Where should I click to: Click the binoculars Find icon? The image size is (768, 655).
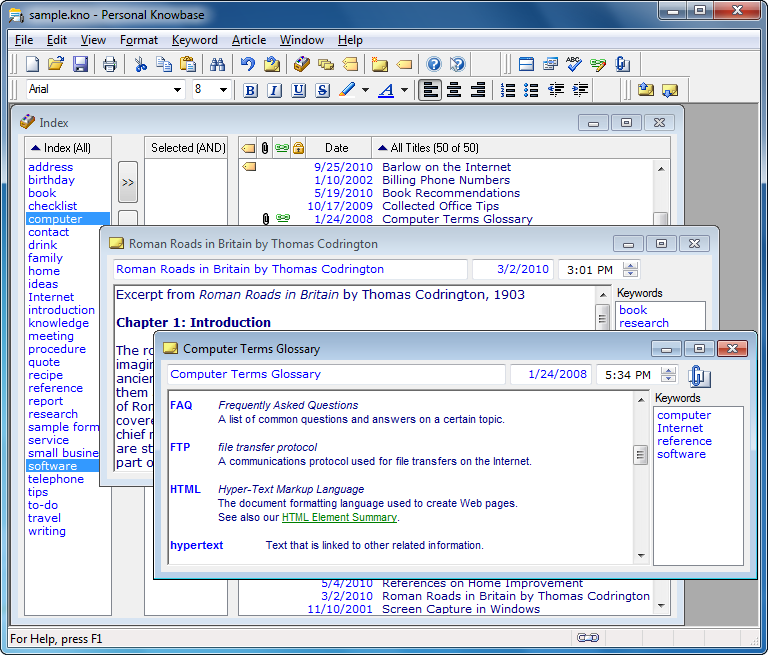coord(217,65)
